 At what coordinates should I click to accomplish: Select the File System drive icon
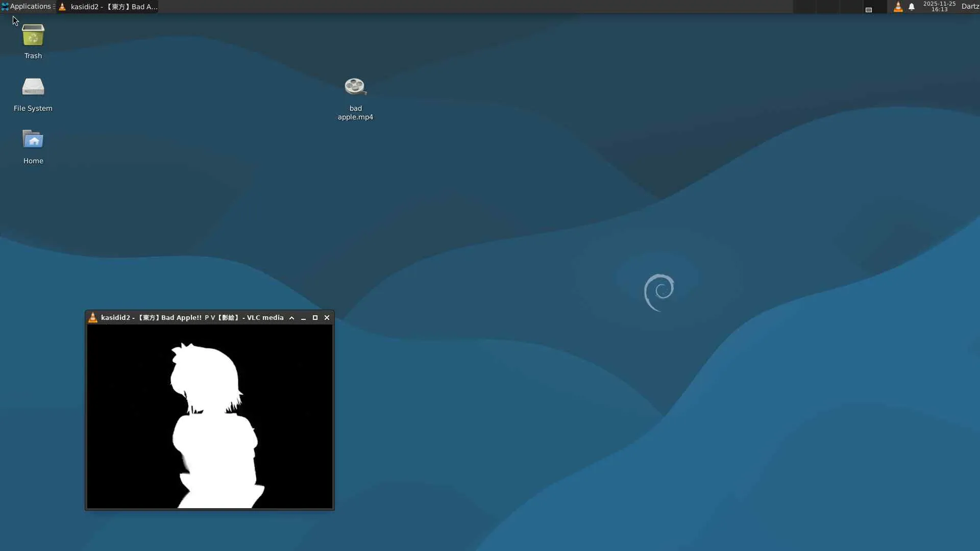coord(33,87)
